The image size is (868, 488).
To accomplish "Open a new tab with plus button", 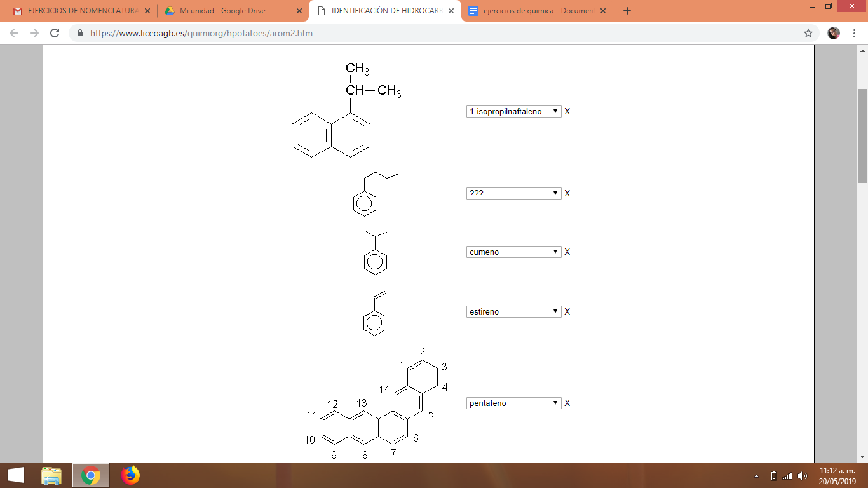I will [x=627, y=11].
